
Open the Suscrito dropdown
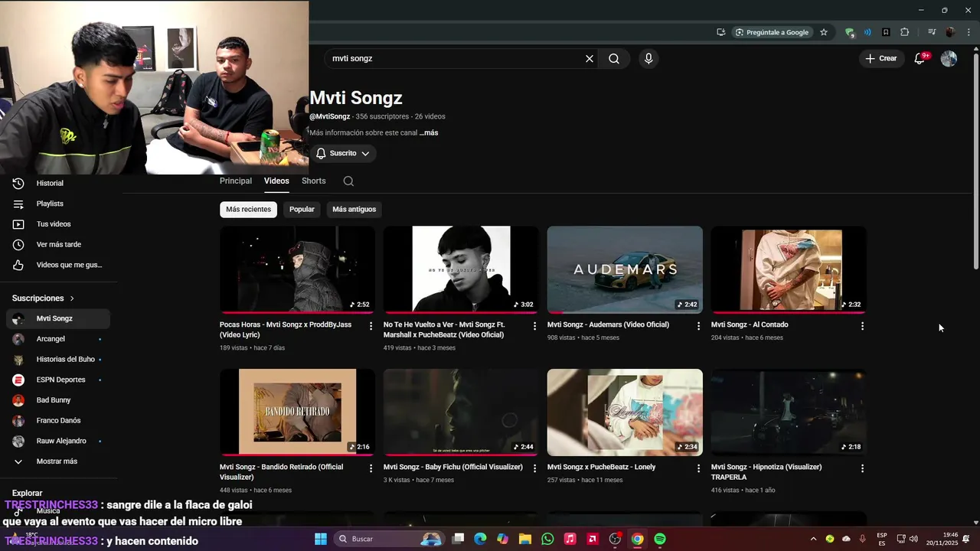click(343, 154)
